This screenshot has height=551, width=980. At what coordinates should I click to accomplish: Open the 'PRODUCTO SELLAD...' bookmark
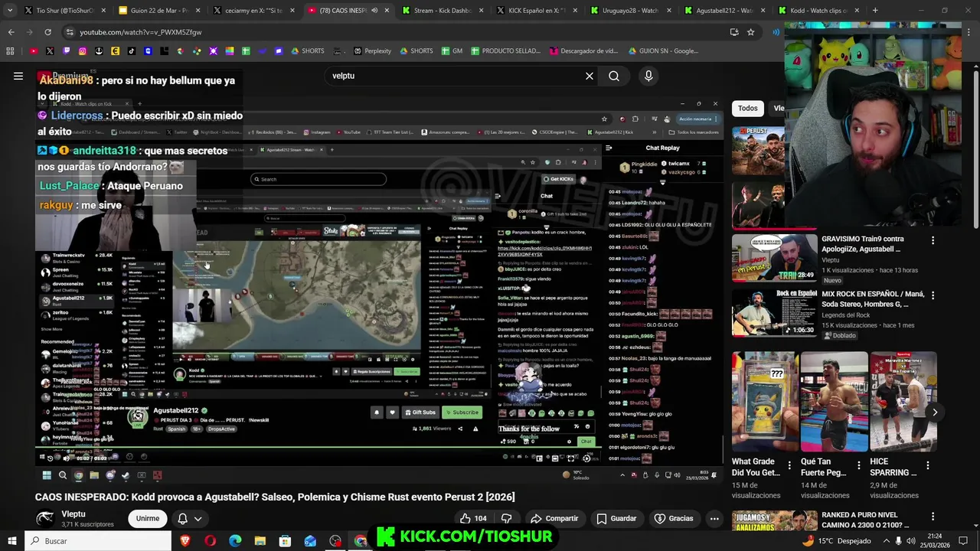pyautogui.click(x=505, y=51)
